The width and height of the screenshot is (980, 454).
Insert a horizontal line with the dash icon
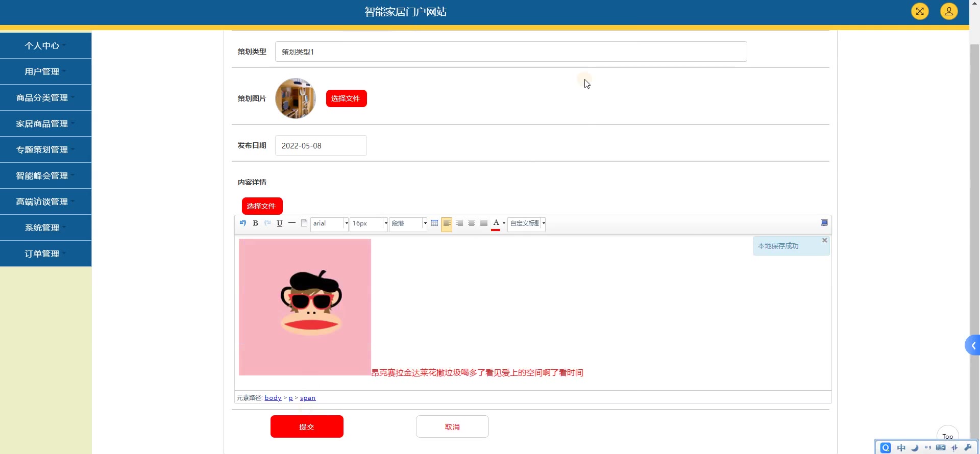pos(292,223)
